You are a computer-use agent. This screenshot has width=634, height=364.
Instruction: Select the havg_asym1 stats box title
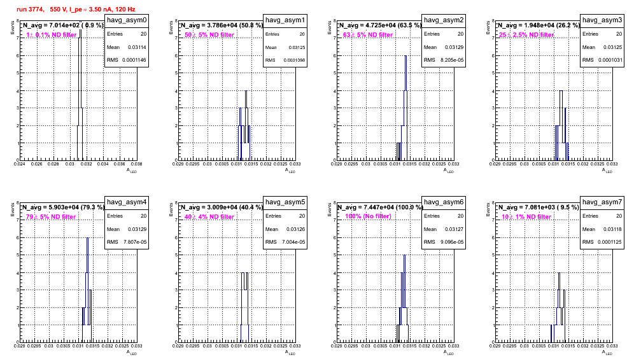click(x=285, y=20)
